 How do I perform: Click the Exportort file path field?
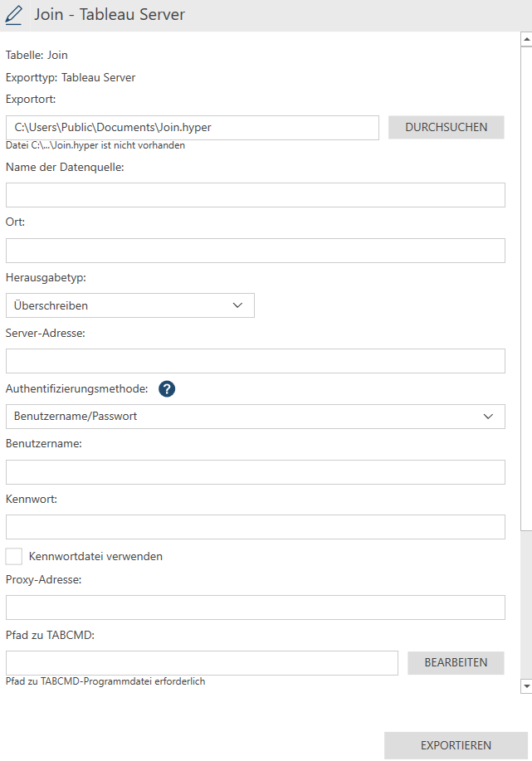tap(192, 128)
